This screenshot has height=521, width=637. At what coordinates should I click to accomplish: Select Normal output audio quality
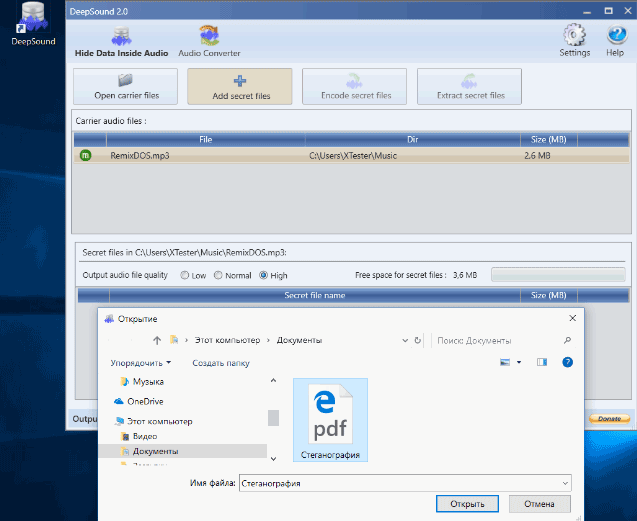(x=219, y=275)
